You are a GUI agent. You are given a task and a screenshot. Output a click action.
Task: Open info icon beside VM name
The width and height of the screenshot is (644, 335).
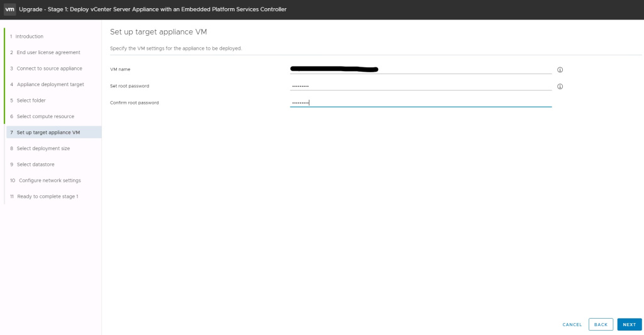[560, 70]
